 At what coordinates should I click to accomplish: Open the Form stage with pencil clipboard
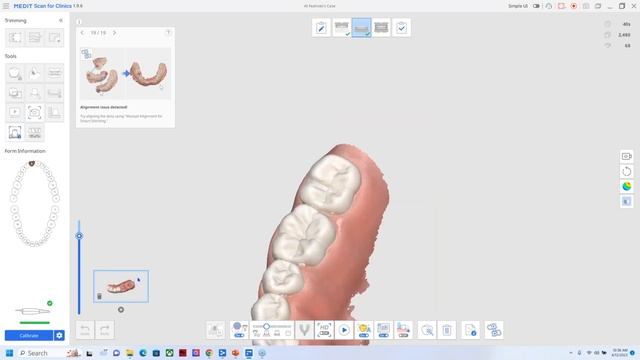(321, 28)
